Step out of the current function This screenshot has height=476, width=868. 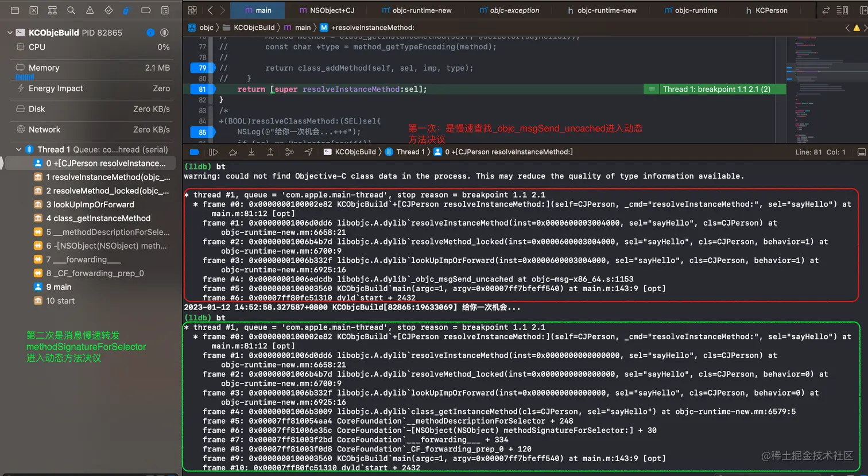click(x=270, y=152)
